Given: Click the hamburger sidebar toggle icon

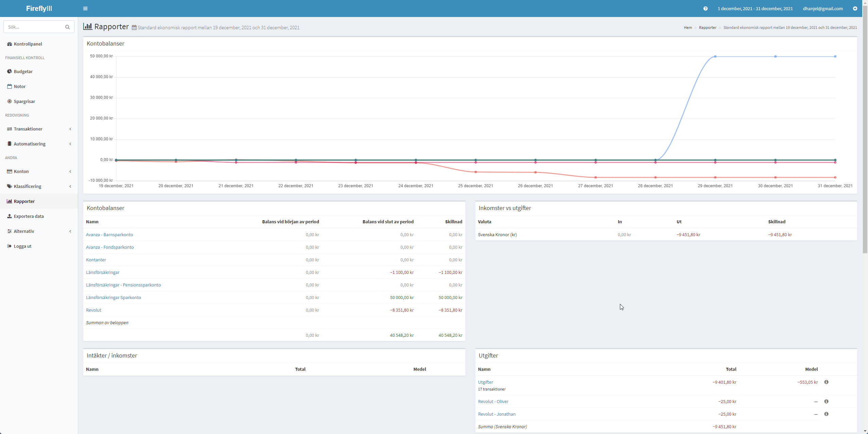Looking at the screenshot, I should click(x=85, y=8).
